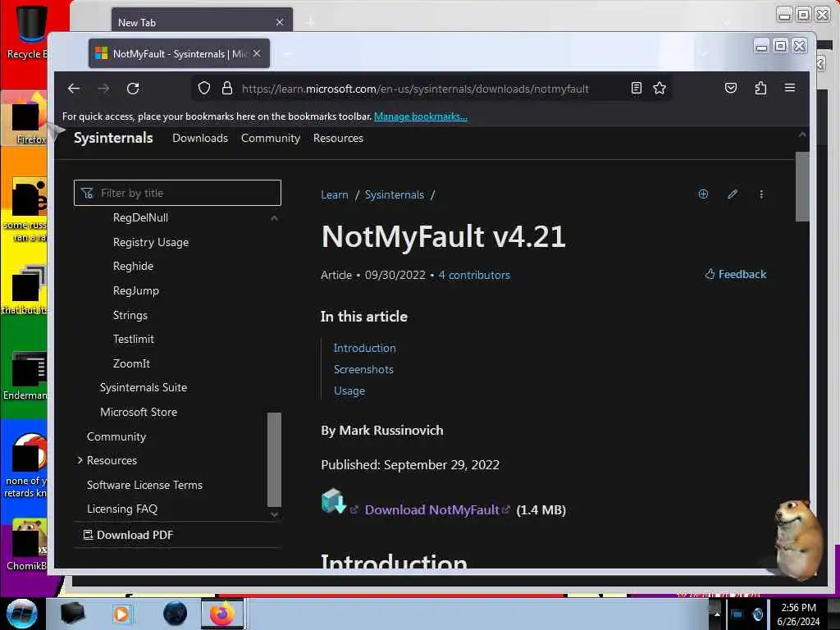Click the site security padlock icon
840x630 pixels.
pyautogui.click(x=227, y=89)
